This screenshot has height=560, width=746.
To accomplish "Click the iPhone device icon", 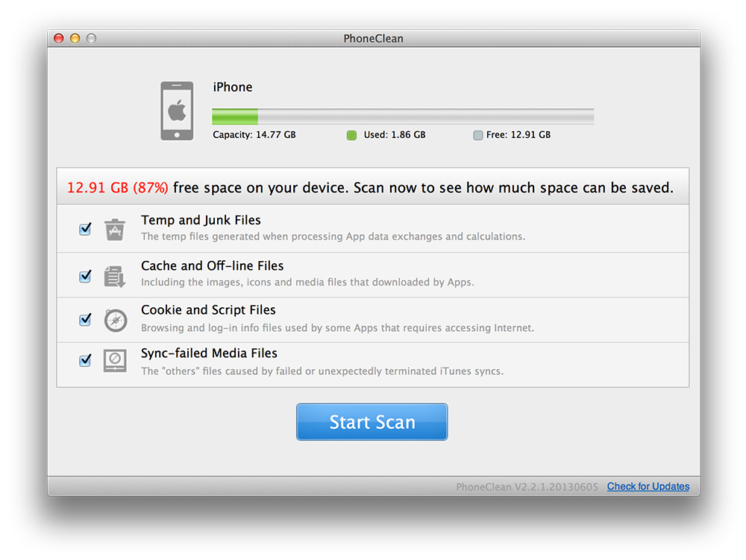I will [x=177, y=111].
